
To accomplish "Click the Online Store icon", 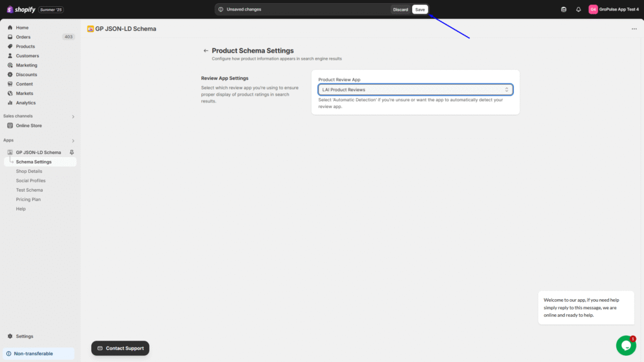I will click(x=10, y=126).
